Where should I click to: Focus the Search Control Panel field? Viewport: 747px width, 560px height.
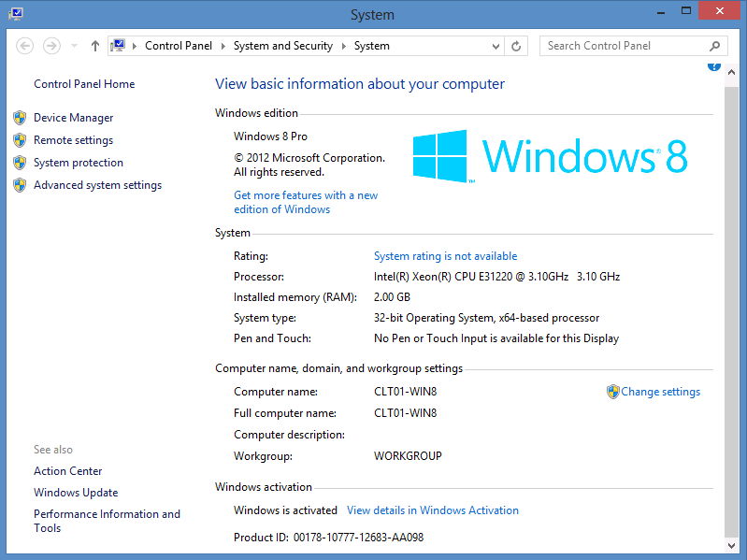633,46
